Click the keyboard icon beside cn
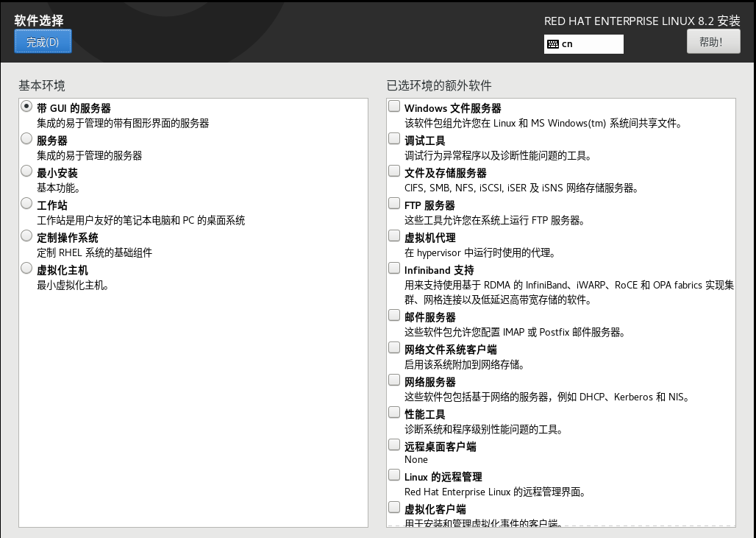Screen dimensions: 756x538 [x=553, y=44]
